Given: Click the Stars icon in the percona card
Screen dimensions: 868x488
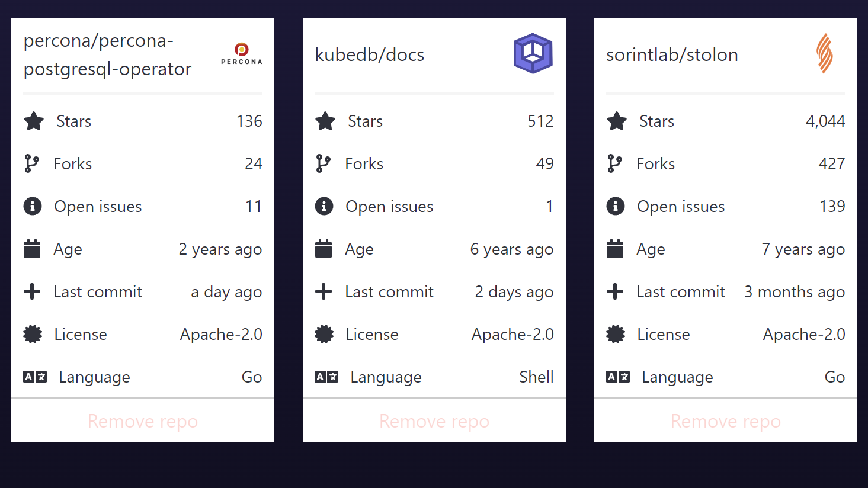Looking at the screenshot, I should pyautogui.click(x=34, y=121).
